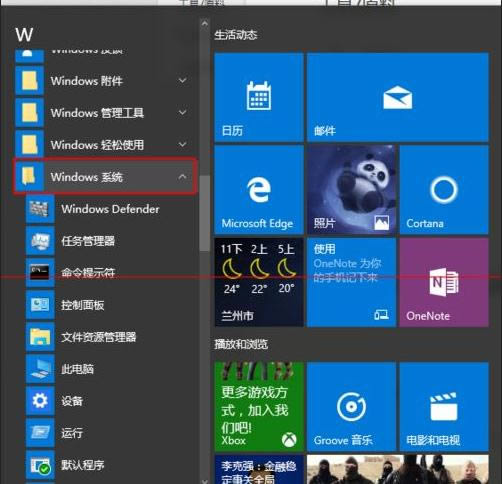Open the OneNote phone promo tile 使用
The image size is (502, 484).
(x=352, y=282)
